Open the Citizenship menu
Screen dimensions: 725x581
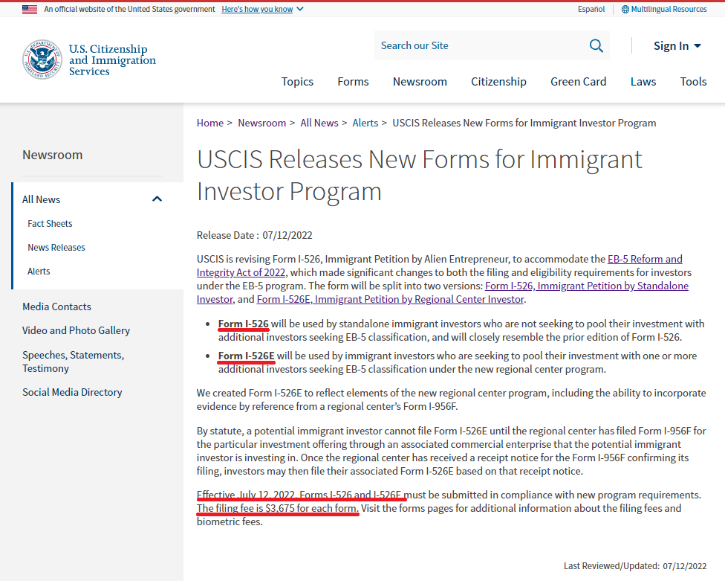coord(498,82)
